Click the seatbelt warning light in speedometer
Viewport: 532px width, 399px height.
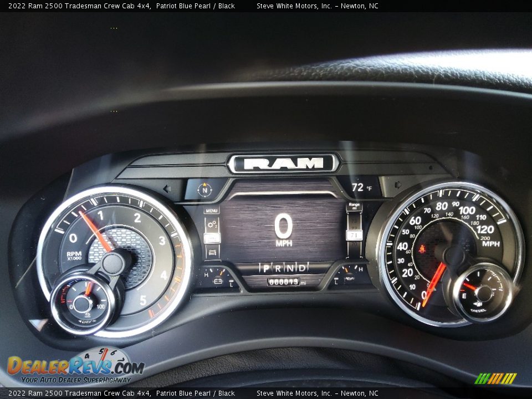pyautogui.click(x=422, y=249)
